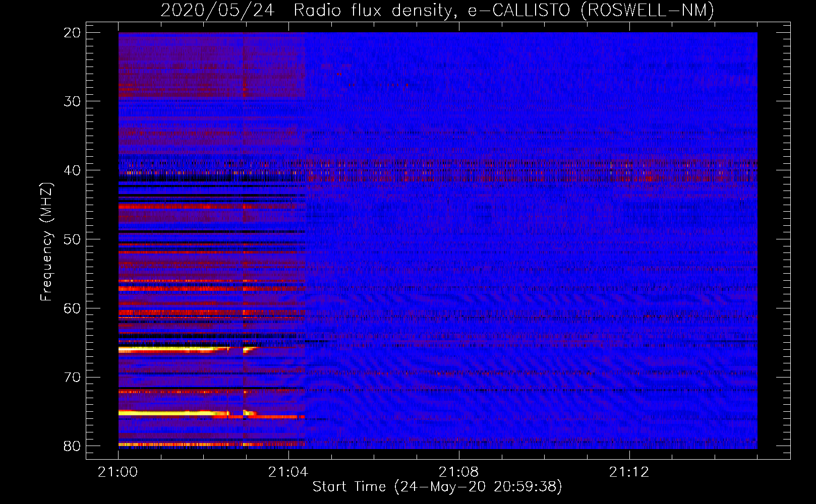
Task: Click the time tick label '21:00'
Action: [x=118, y=472]
